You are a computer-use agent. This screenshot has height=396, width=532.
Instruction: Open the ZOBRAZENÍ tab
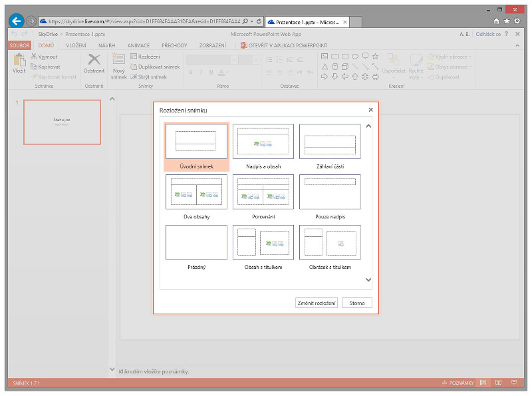212,45
